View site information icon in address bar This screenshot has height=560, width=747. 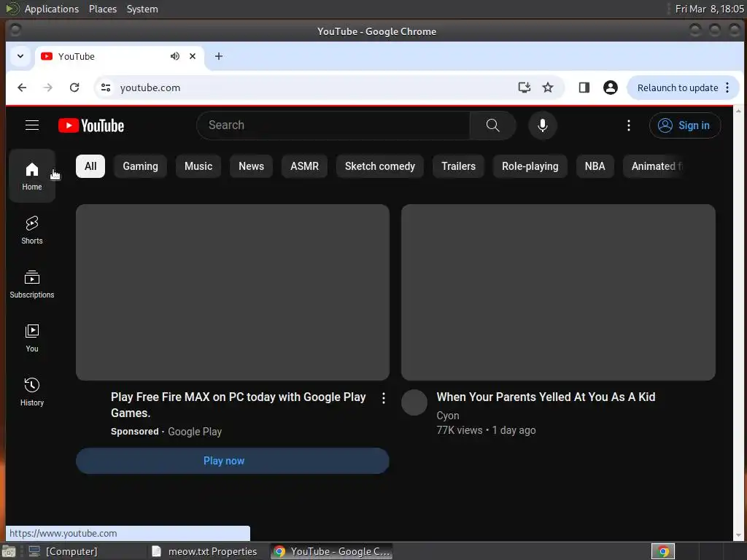[x=106, y=87]
